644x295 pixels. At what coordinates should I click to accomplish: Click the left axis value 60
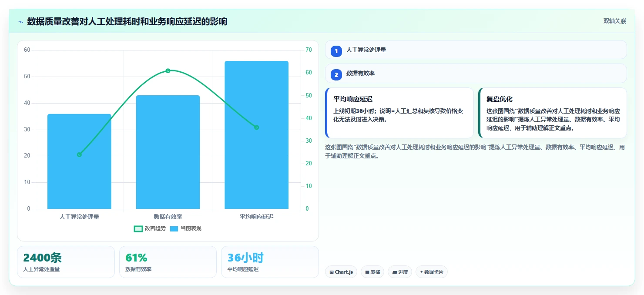point(27,50)
